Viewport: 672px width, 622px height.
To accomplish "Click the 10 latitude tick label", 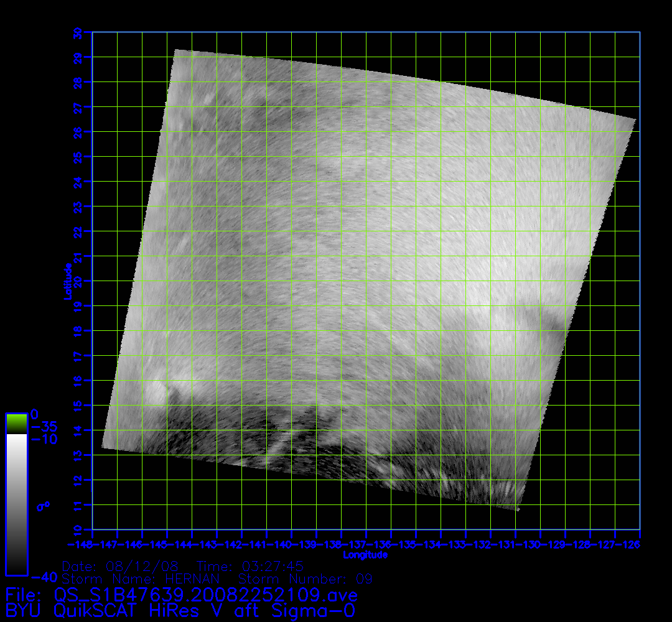I will [78, 529].
